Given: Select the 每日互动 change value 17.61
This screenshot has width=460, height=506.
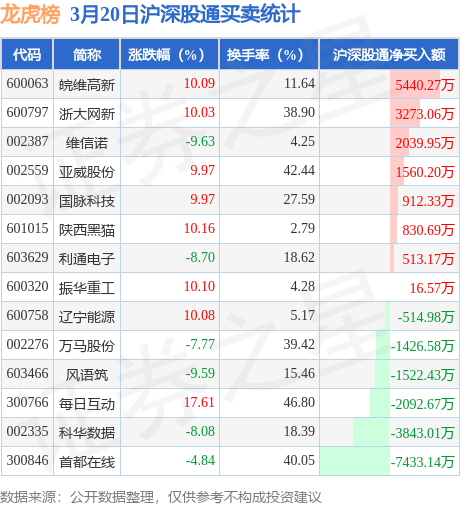Looking at the screenshot, I should coord(199,402).
